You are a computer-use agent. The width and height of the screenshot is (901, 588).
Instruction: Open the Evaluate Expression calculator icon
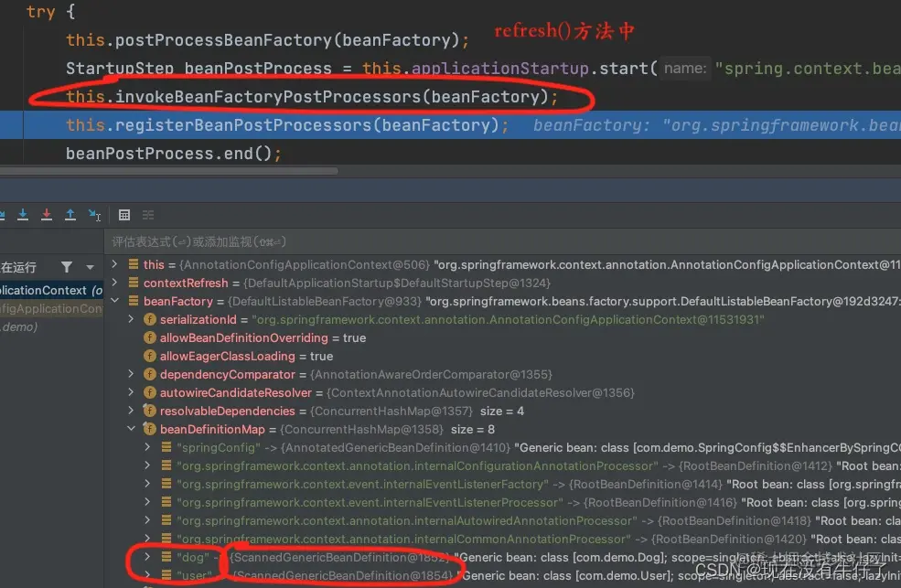pos(124,215)
